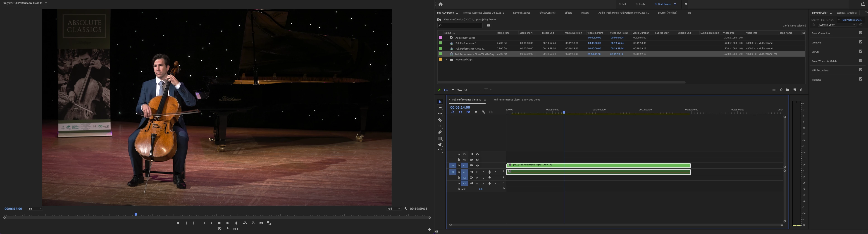868x234 pixels.
Task: Click the Add Marker button in program monitor
Action: pos(178,223)
